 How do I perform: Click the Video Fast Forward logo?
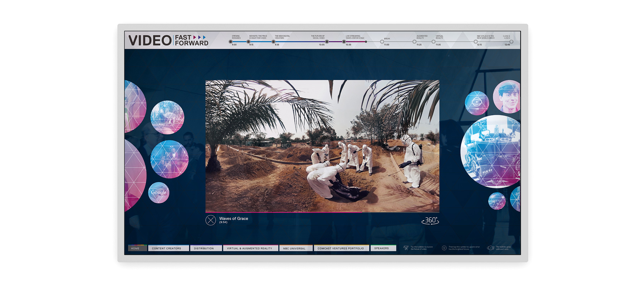pyautogui.click(x=168, y=40)
